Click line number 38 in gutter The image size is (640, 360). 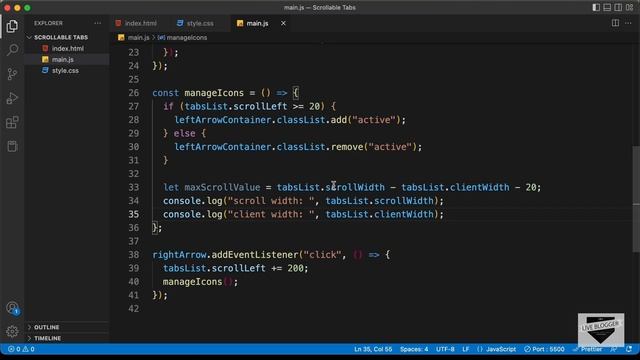pos(133,255)
